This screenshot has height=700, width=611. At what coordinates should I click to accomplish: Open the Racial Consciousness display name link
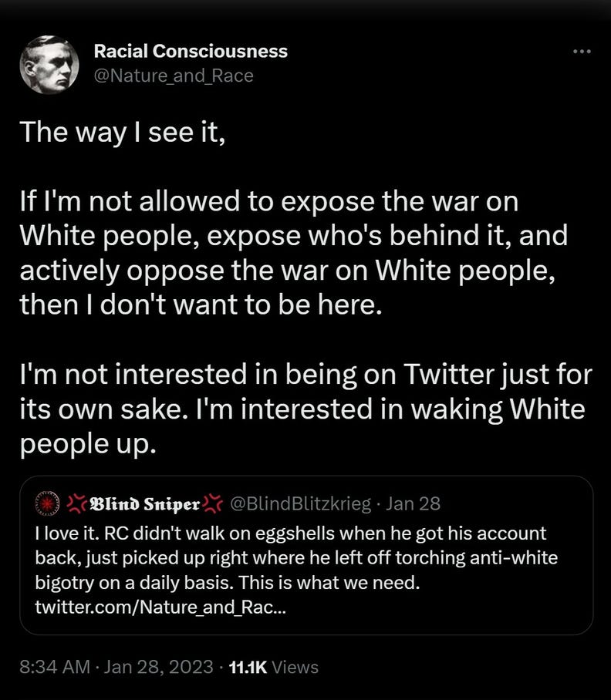190,52
